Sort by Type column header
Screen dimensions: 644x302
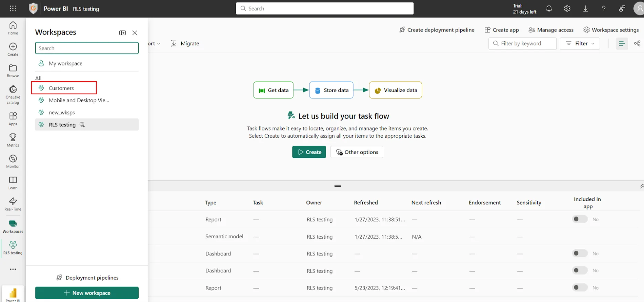tap(211, 202)
